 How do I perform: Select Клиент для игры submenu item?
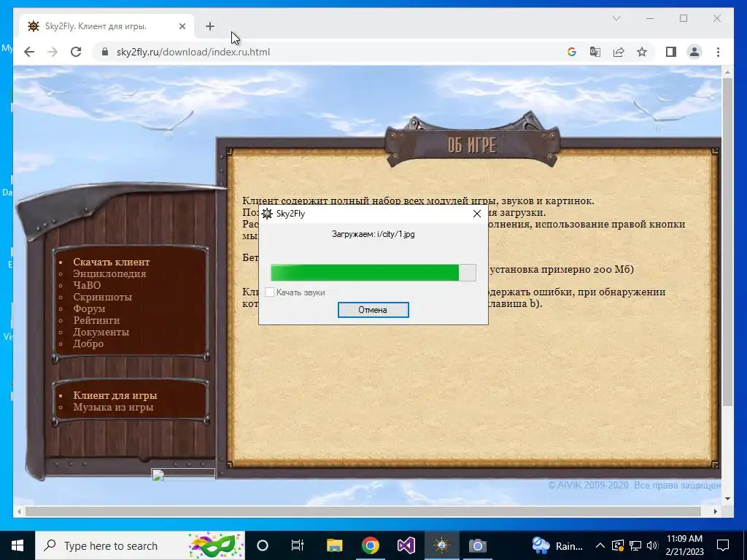[x=115, y=395]
